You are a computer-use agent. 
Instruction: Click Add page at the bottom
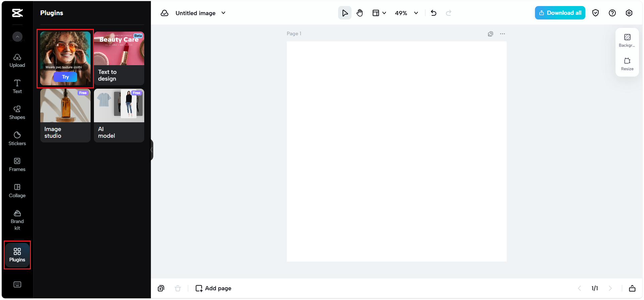(213, 288)
